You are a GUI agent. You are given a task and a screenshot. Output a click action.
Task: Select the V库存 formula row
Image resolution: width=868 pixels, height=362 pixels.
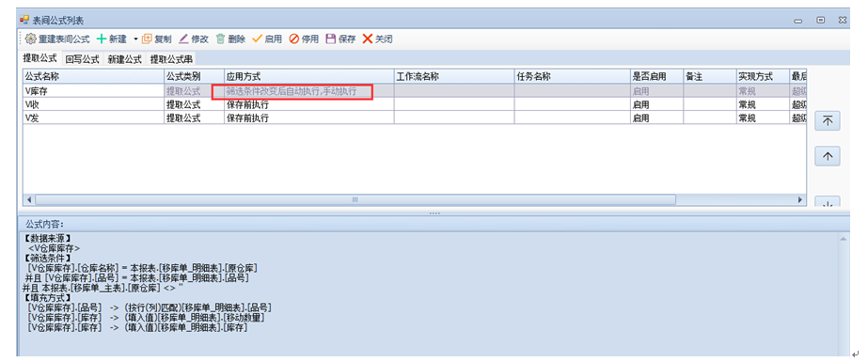[x=414, y=91]
